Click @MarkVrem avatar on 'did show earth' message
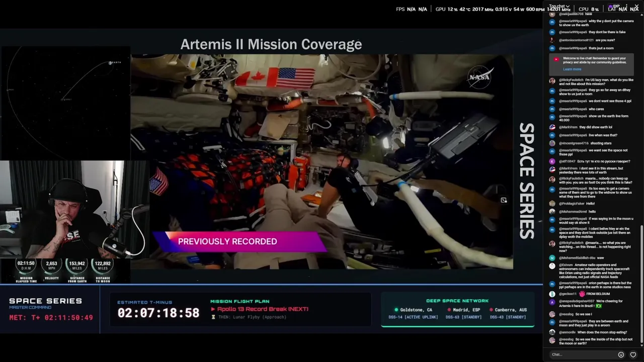The height and width of the screenshot is (362, 644). (552, 127)
